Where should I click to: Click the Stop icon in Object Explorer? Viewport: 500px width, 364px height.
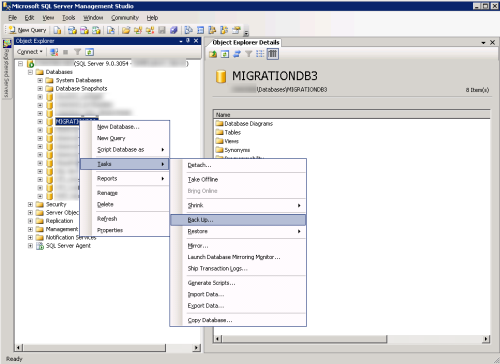point(66,52)
